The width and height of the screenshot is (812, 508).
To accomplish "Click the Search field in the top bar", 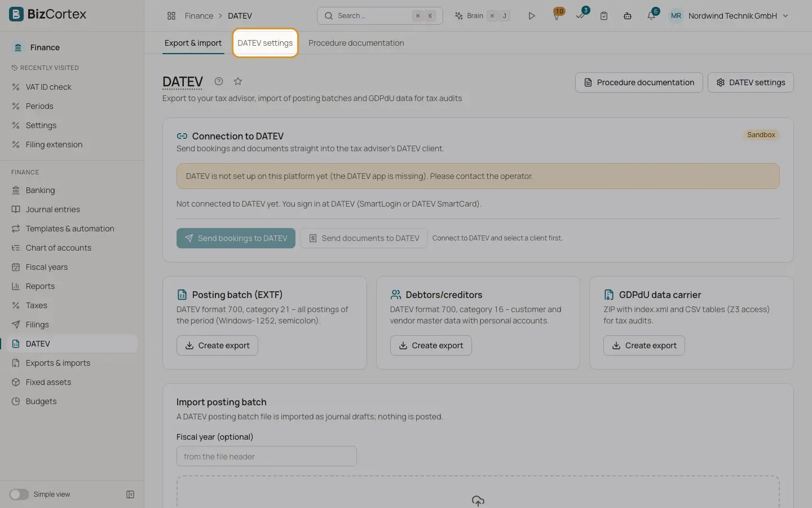I will (379, 16).
